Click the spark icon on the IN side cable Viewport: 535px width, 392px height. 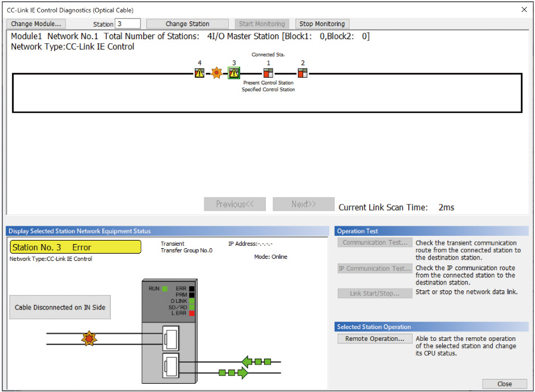[89, 339]
